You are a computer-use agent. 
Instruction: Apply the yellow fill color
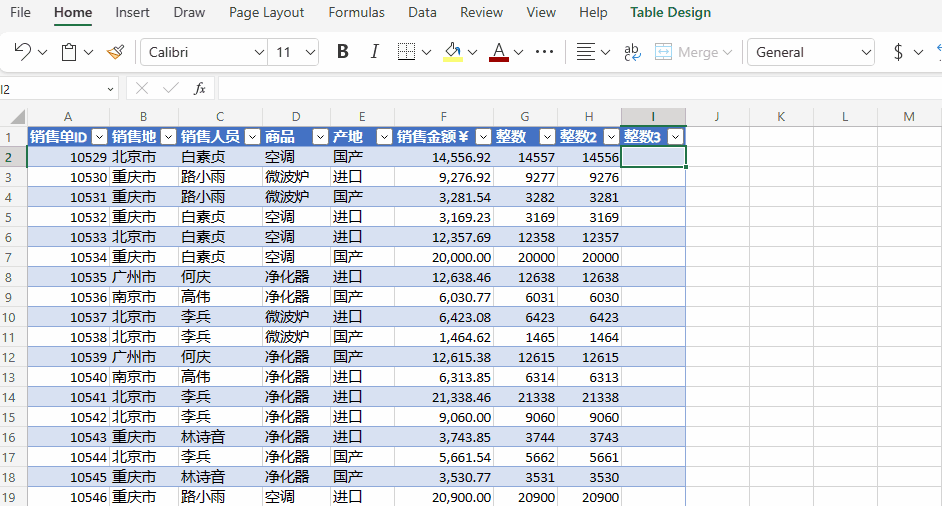coord(453,52)
